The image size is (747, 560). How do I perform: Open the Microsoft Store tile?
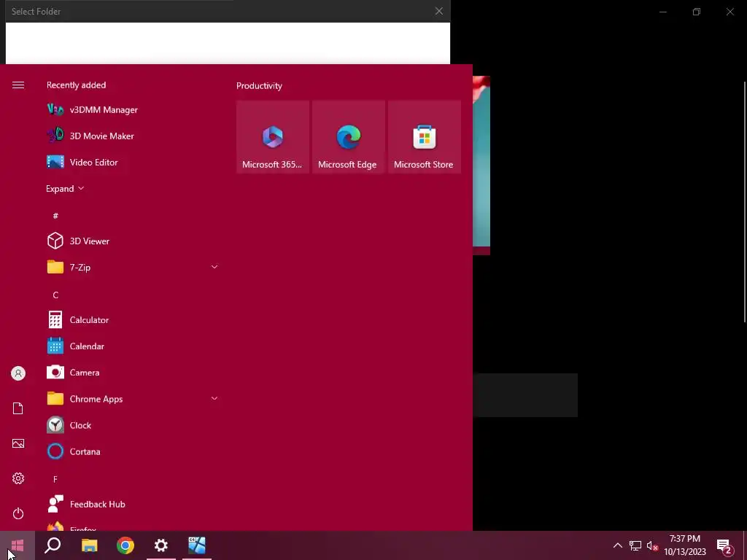[425, 137]
